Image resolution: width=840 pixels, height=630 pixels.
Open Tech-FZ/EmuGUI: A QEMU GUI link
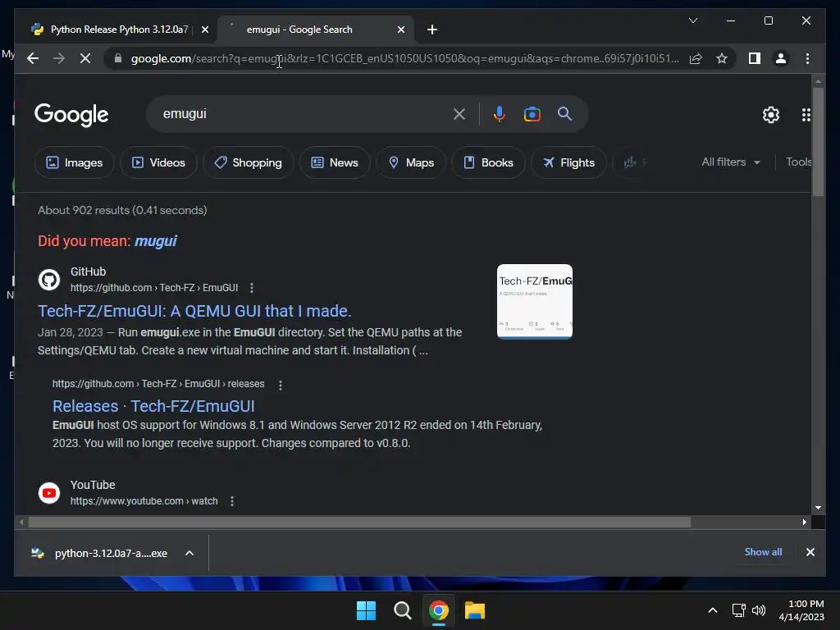pyautogui.click(x=194, y=311)
